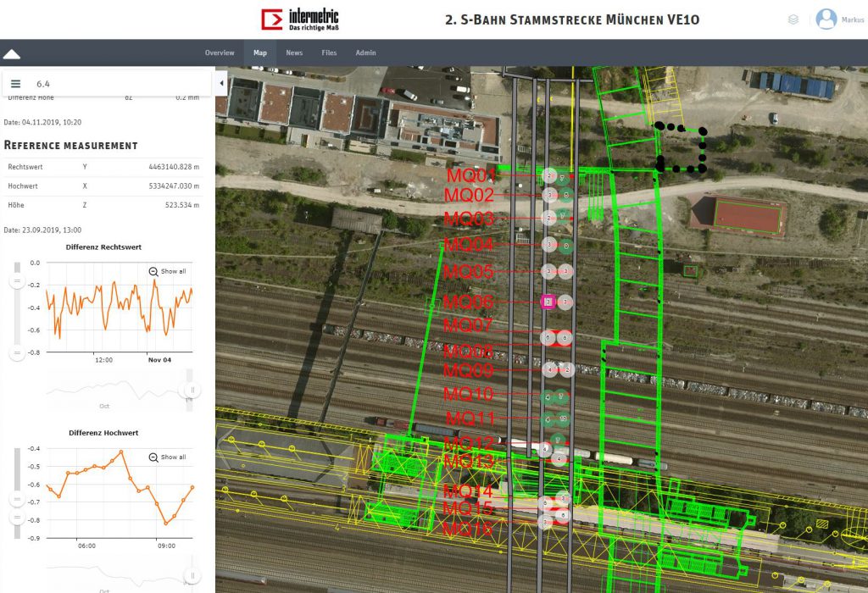This screenshot has height=593, width=868.
Task: Click the 6.4 point title in panel header
Action: tap(43, 84)
